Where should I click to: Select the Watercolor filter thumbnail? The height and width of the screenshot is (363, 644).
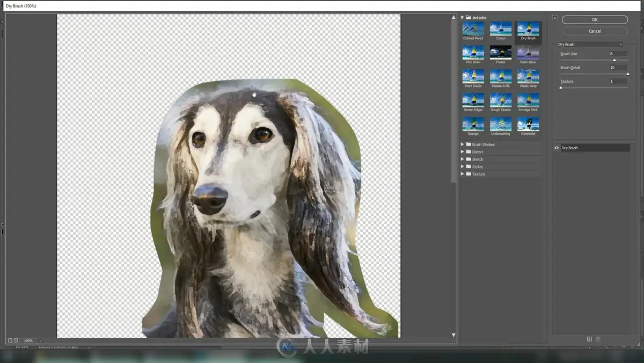tap(528, 124)
